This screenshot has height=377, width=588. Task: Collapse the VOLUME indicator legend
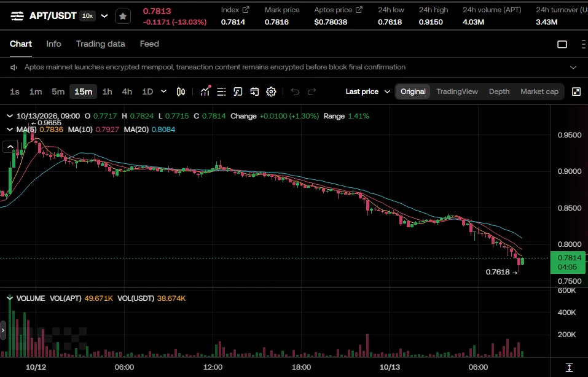(10, 298)
